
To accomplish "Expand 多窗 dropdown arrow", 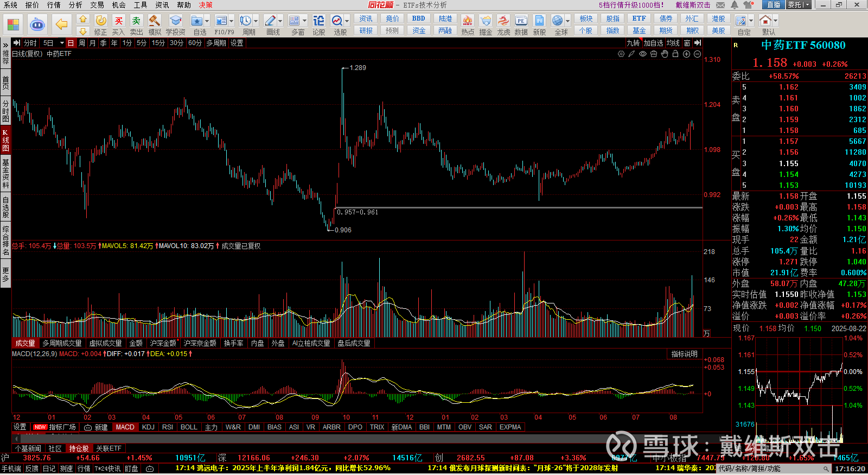I will click(x=305, y=21).
